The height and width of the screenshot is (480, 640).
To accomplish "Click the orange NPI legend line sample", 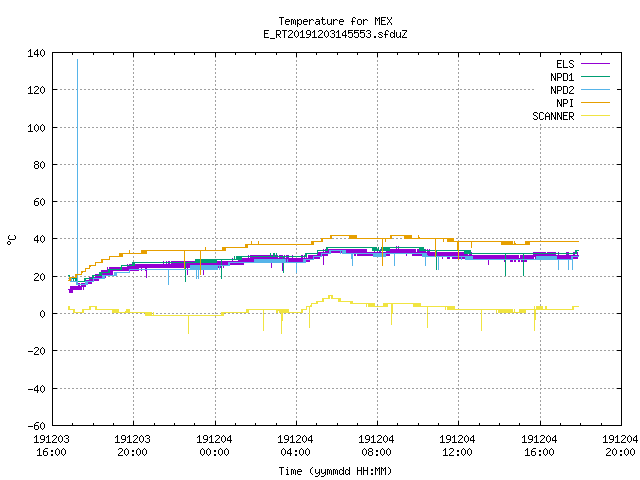I will 595,103.
